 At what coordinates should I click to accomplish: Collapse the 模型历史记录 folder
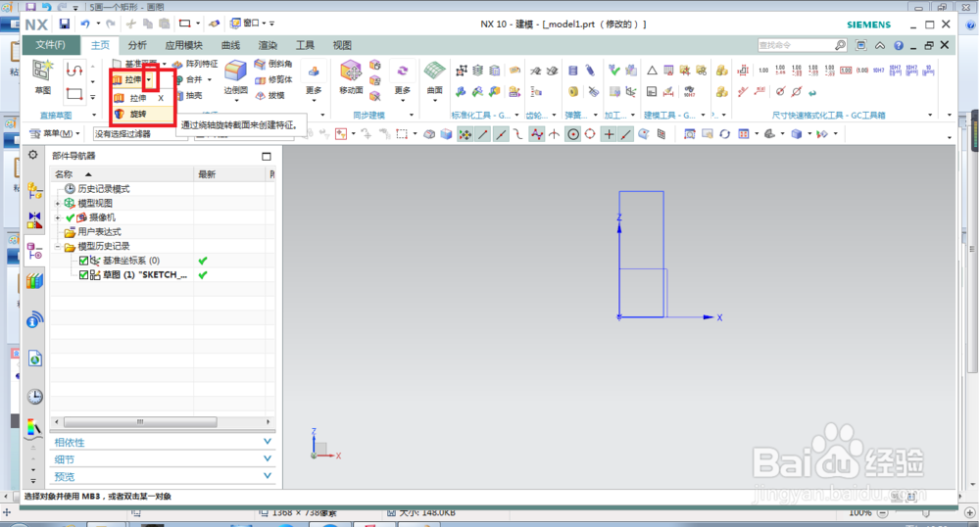(x=58, y=247)
